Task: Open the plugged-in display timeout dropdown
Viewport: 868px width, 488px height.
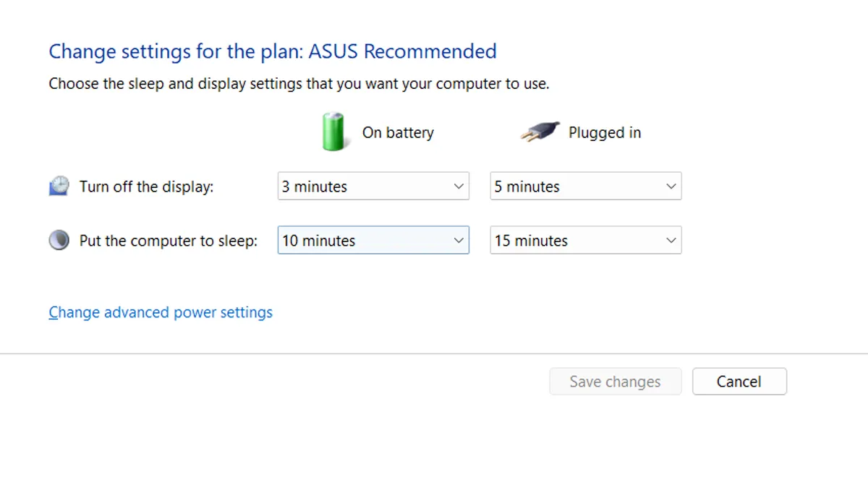Action: (x=584, y=186)
